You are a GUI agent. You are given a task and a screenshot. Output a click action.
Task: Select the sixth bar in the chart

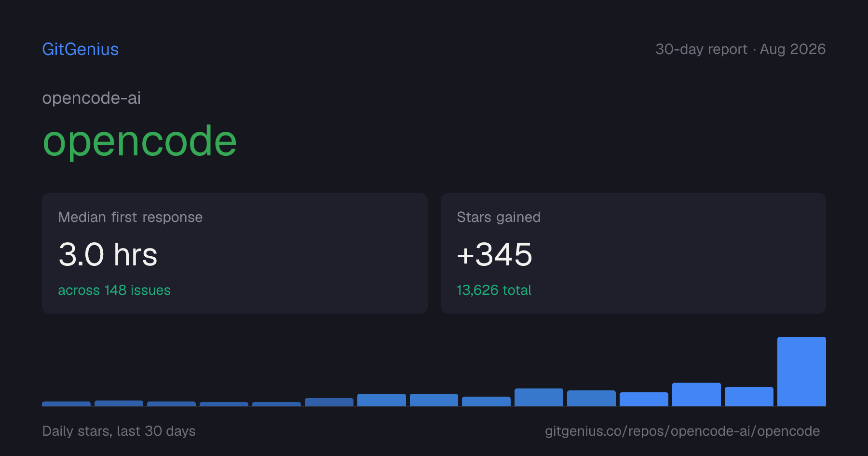[329, 402]
